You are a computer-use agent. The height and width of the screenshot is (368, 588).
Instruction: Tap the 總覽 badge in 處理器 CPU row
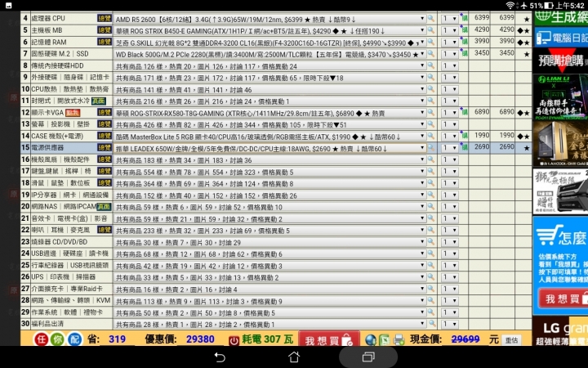105,18
